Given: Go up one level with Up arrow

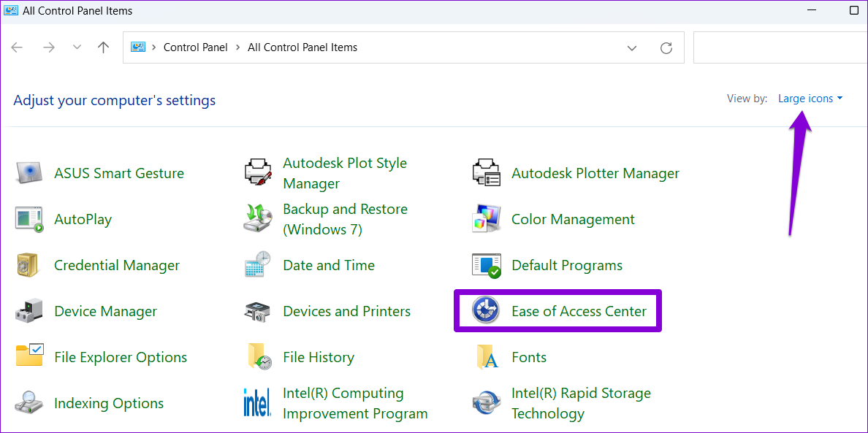Looking at the screenshot, I should [x=103, y=47].
